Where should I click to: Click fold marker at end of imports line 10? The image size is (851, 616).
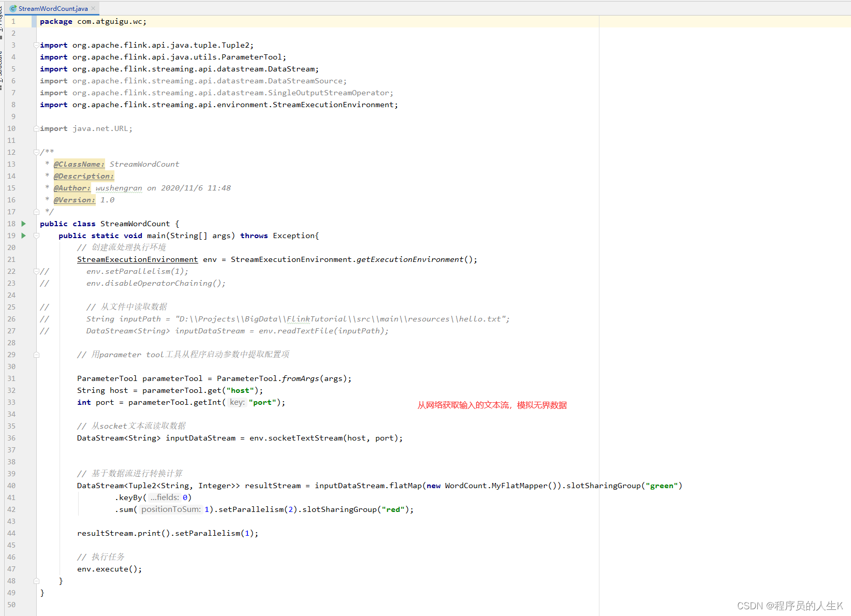[36, 128]
